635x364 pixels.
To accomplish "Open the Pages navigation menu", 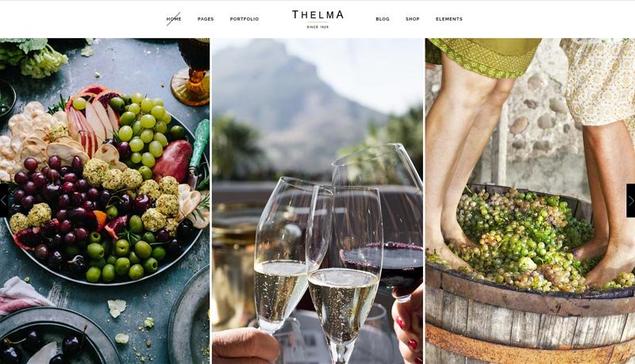I will click(x=206, y=19).
